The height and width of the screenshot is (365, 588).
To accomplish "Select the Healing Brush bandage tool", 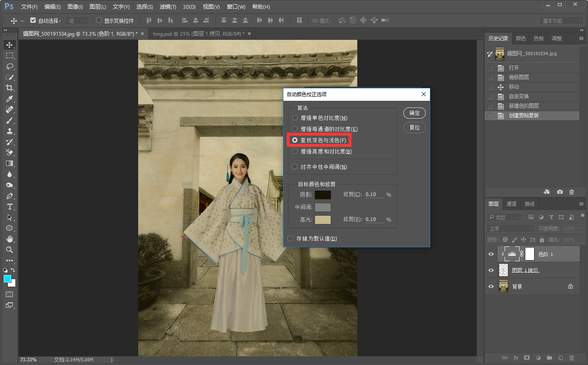I will click(x=10, y=109).
